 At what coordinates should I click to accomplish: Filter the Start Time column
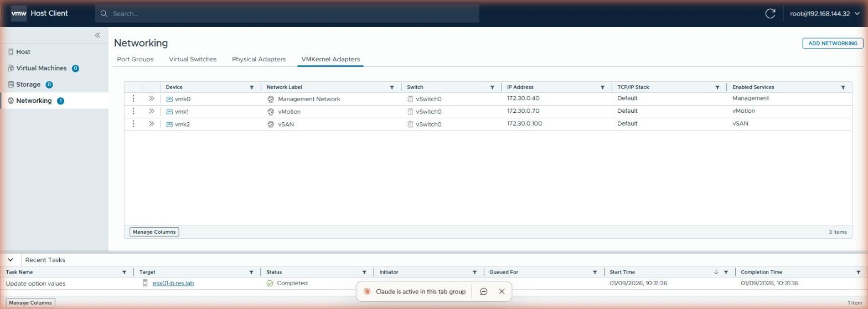click(726, 273)
